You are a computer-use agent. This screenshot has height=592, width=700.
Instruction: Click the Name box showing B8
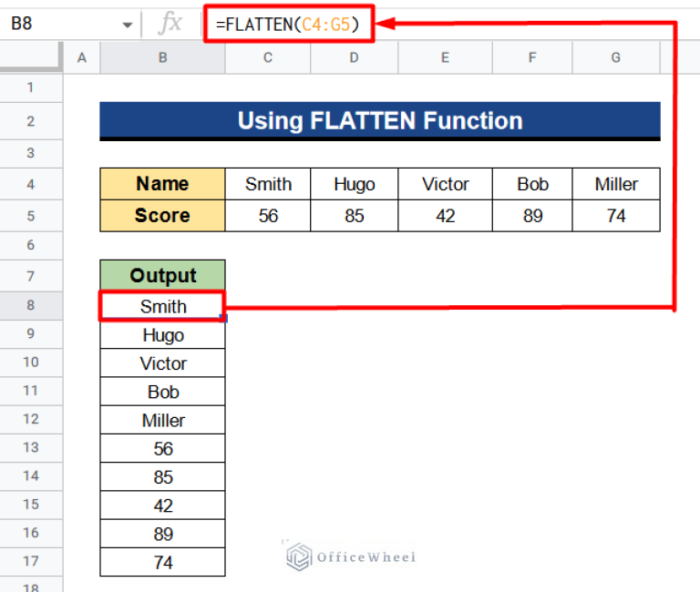click(55, 24)
